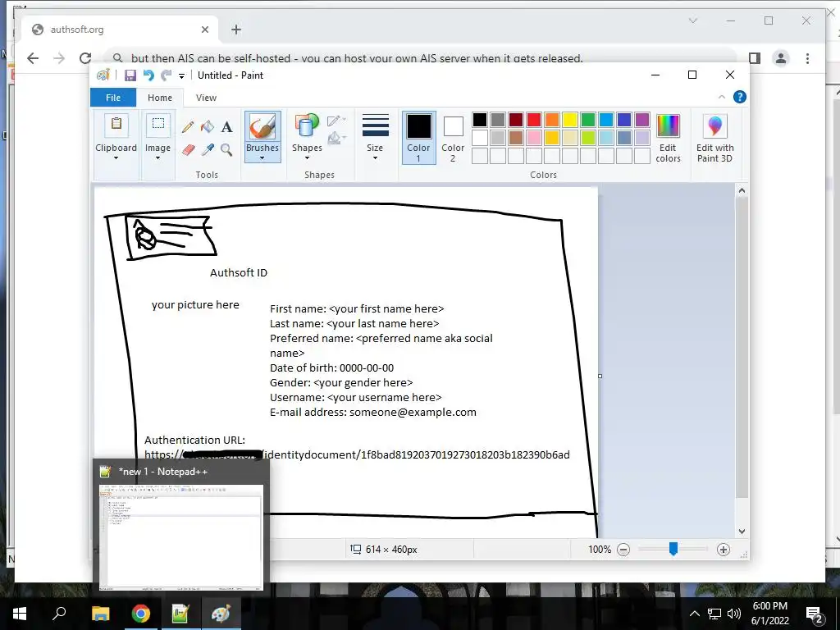Select the Fill with color bucket tool
Screen dimensions: 840x630
coord(208,127)
